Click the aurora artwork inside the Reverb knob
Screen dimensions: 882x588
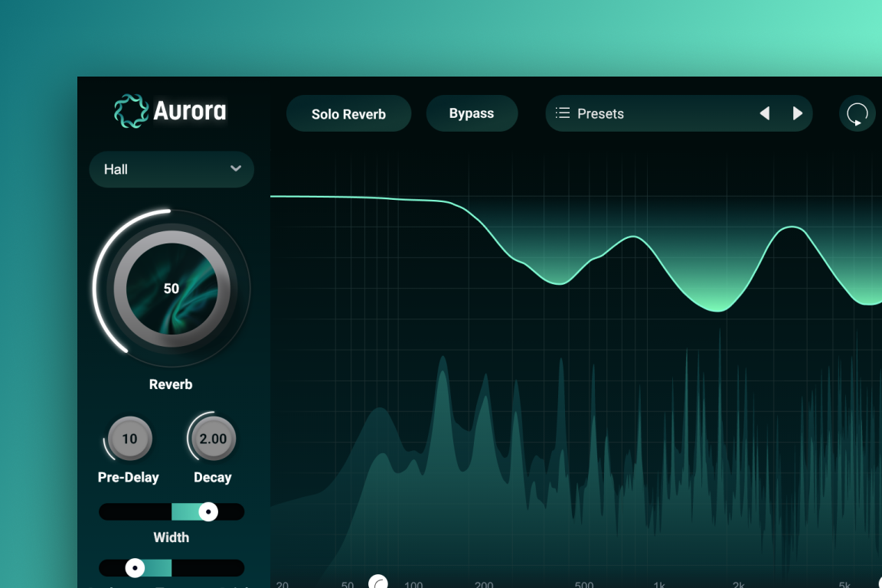pyautogui.click(x=171, y=289)
